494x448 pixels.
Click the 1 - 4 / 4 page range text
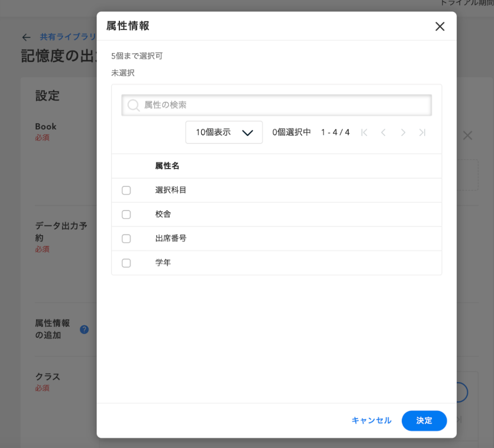pyautogui.click(x=335, y=132)
